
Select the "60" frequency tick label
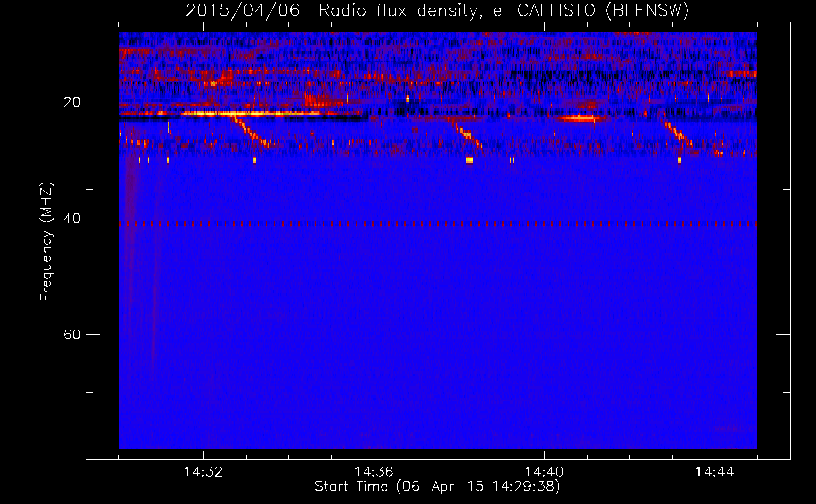click(x=72, y=334)
